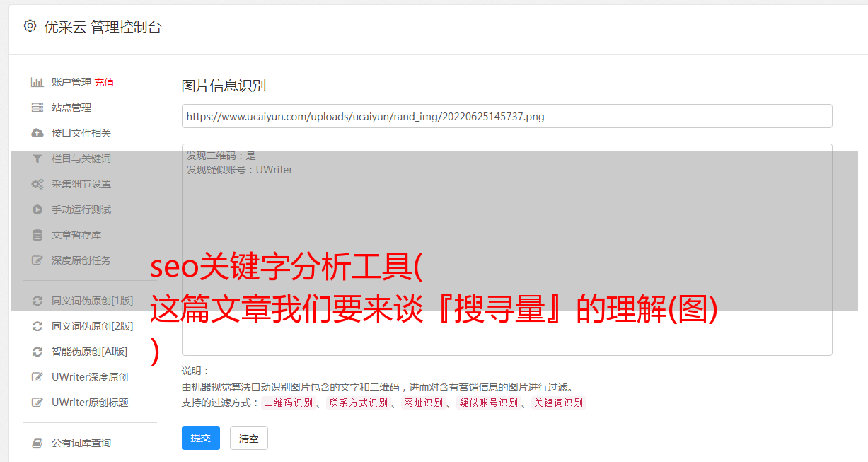868x462 pixels.
Task: Open 站点管理 menu item
Action: (x=71, y=108)
